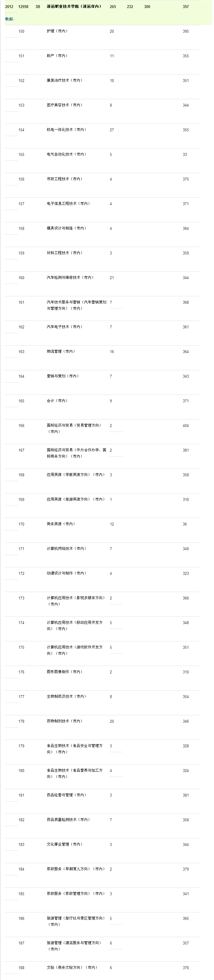Click major name 物流管理（市内）
Viewport: 214px width, 980px height.
(61, 352)
